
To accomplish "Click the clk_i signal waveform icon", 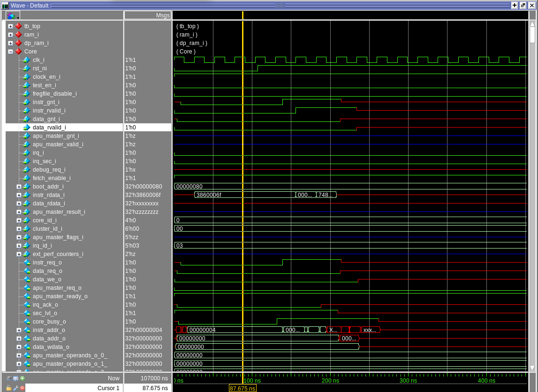I will (26, 60).
